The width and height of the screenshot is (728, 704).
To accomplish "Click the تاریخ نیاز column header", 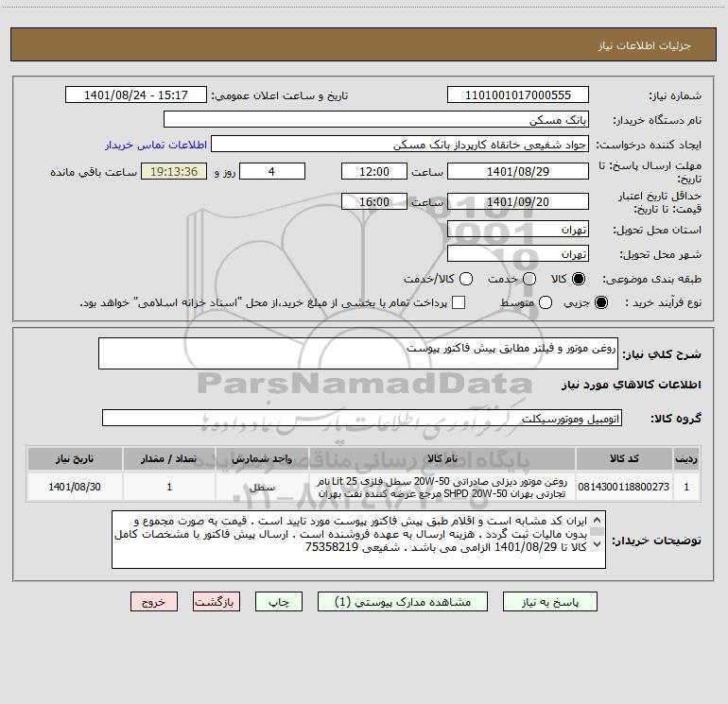I will tap(75, 458).
